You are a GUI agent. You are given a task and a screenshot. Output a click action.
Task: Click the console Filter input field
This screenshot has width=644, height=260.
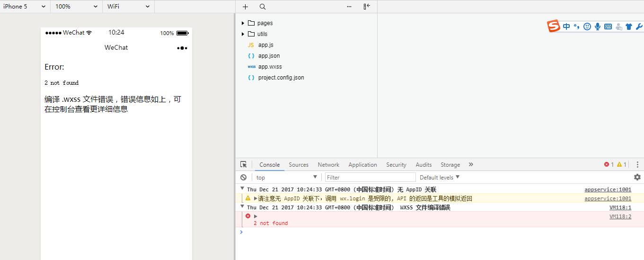pyautogui.click(x=370, y=178)
